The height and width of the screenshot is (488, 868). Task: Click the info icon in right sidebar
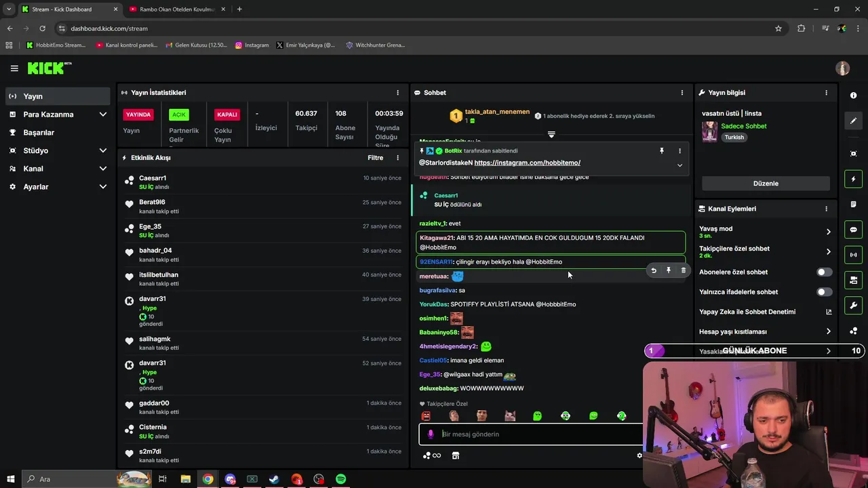[853, 96]
